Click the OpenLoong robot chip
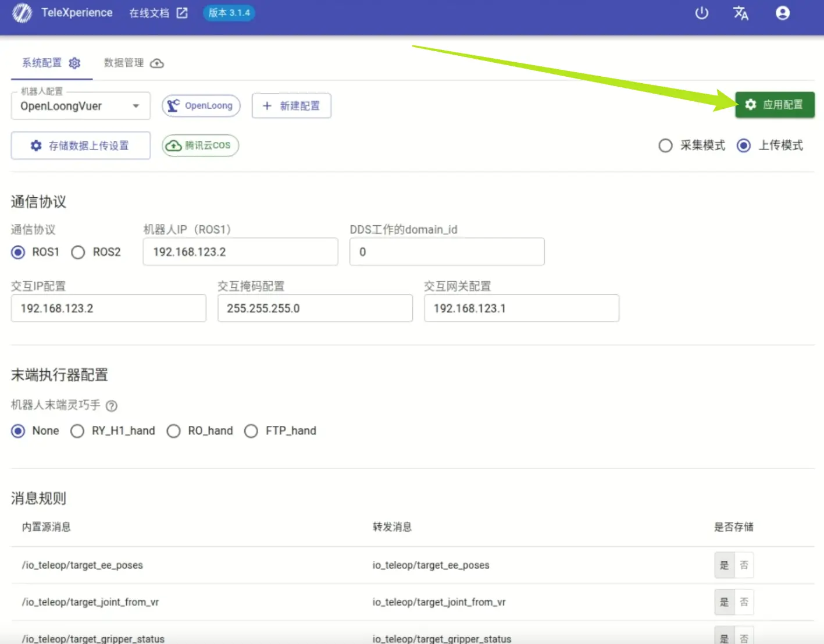Viewport: 824px width, 644px height. pos(201,106)
